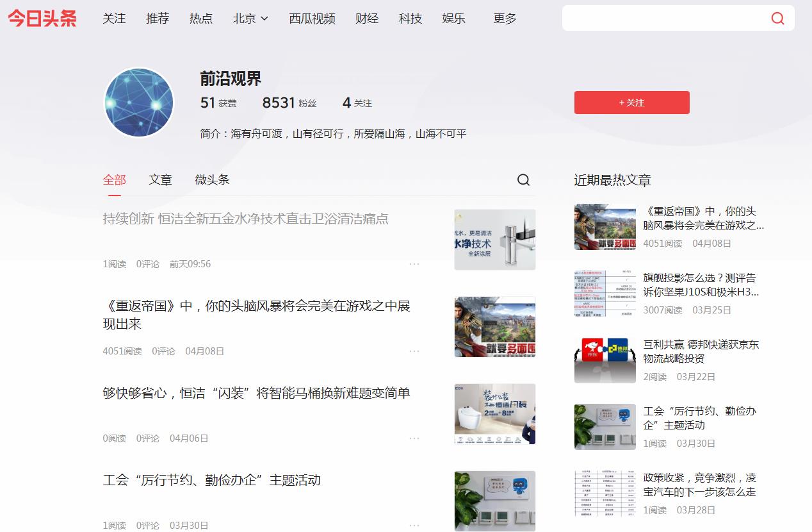Viewport: 812px width, 532px height.
Task: Click the 今日头条 logo
Action: pos(42,19)
